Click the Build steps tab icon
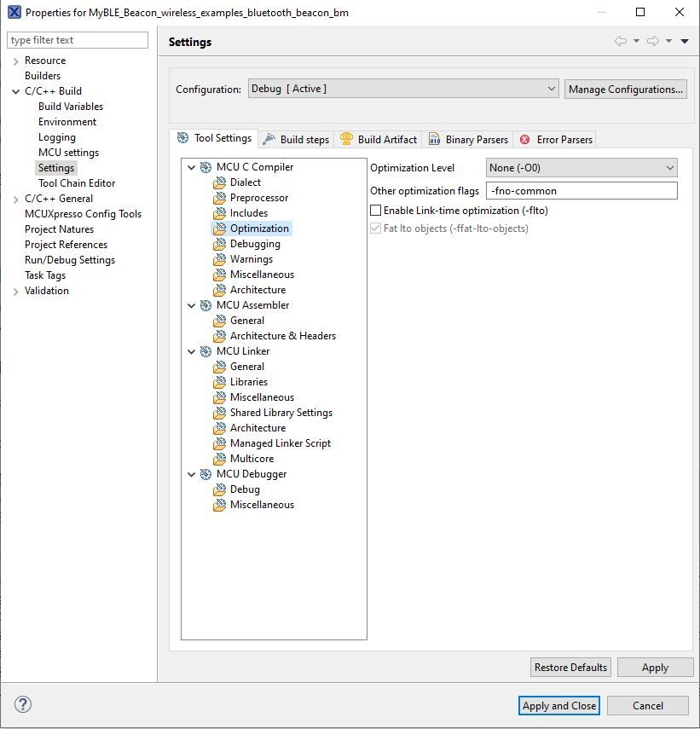The width and height of the screenshot is (700, 729). pyautogui.click(x=269, y=139)
